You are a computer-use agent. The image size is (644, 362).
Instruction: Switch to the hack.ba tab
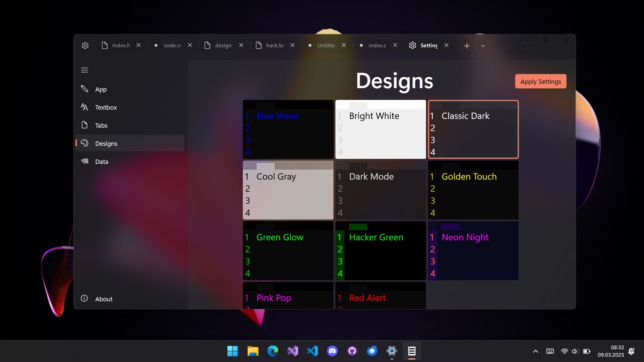click(x=276, y=45)
